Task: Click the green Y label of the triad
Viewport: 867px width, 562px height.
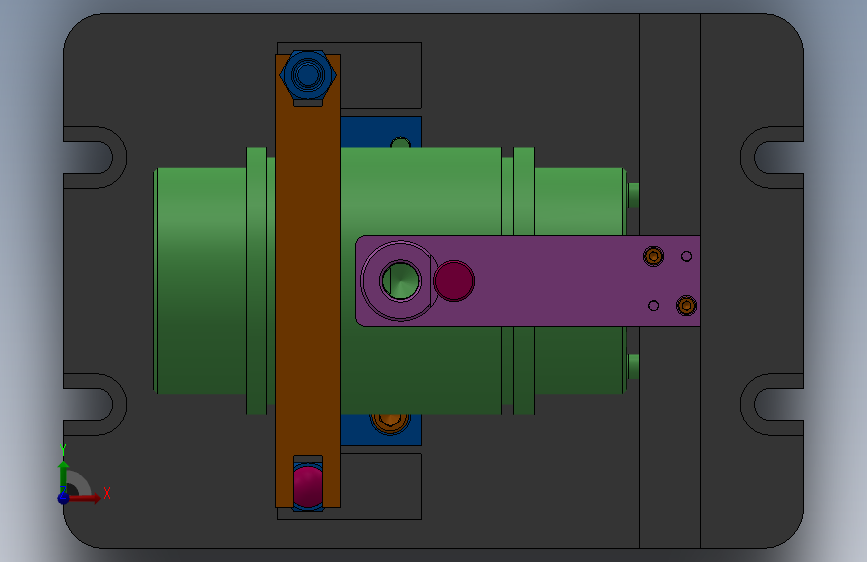Action: (x=63, y=450)
